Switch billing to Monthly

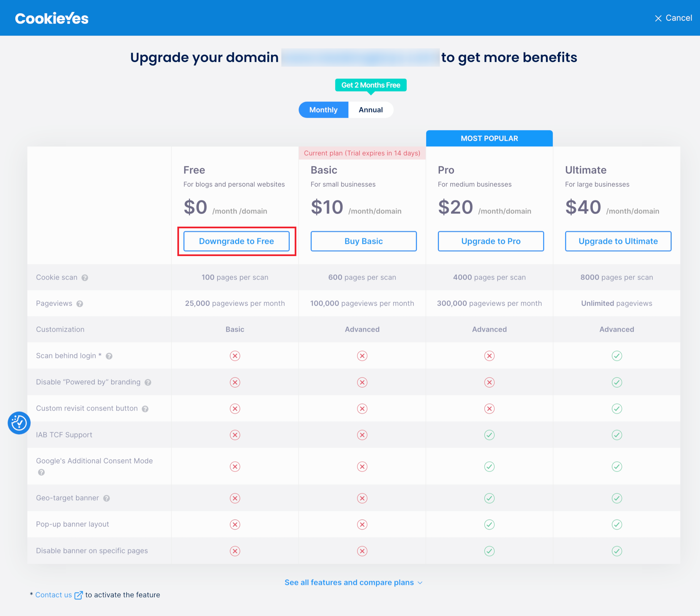[x=323, y=110]
